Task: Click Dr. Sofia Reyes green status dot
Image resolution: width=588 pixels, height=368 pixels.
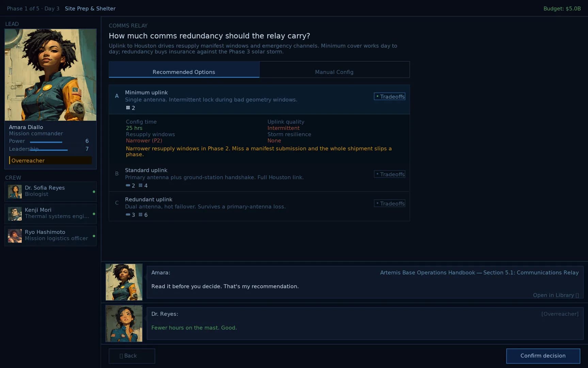Action: click(94, 192)
